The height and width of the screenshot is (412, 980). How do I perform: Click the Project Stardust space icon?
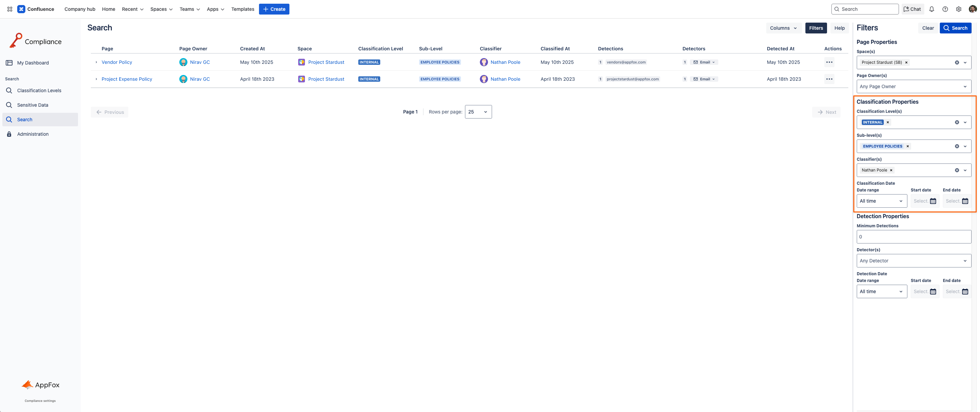tap(302, 62)
